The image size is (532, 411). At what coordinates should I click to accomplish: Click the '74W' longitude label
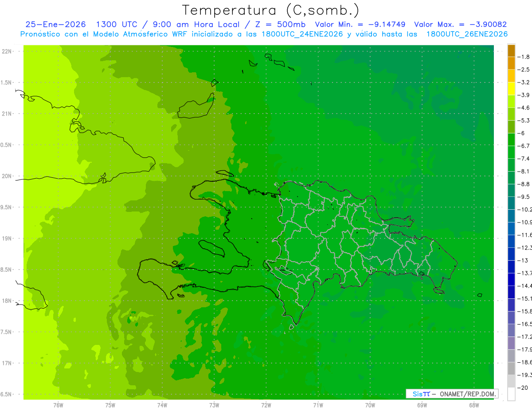162,405
